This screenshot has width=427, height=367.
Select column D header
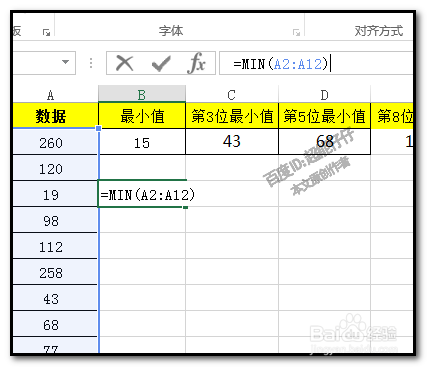click(324, 95)
